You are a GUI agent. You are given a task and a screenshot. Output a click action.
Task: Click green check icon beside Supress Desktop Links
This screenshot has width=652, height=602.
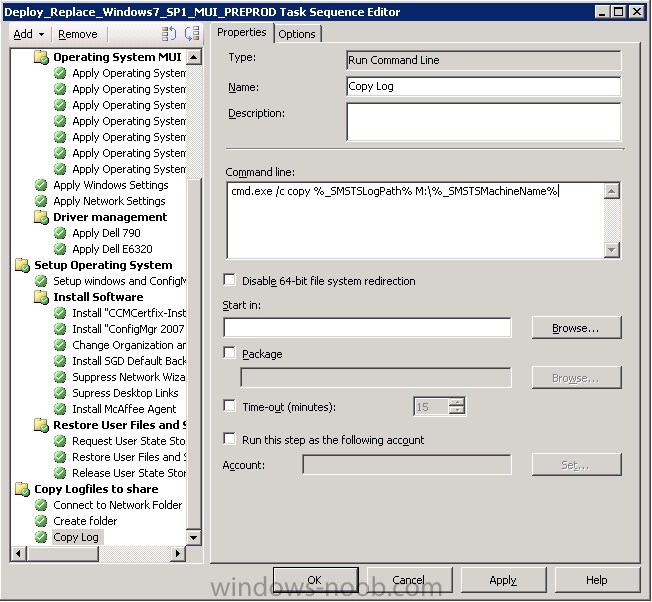tap(60, 393)
